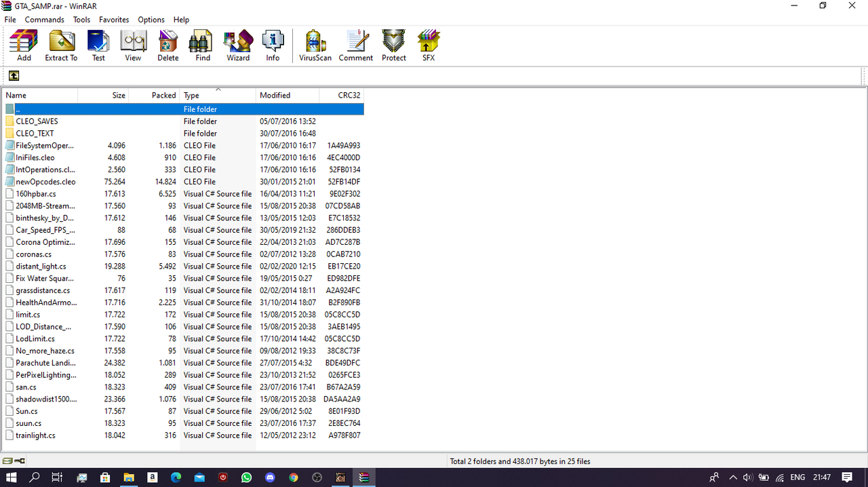Sort by CRC32 column header
This screenshot has width=868, height=487.
click(341, 96)
